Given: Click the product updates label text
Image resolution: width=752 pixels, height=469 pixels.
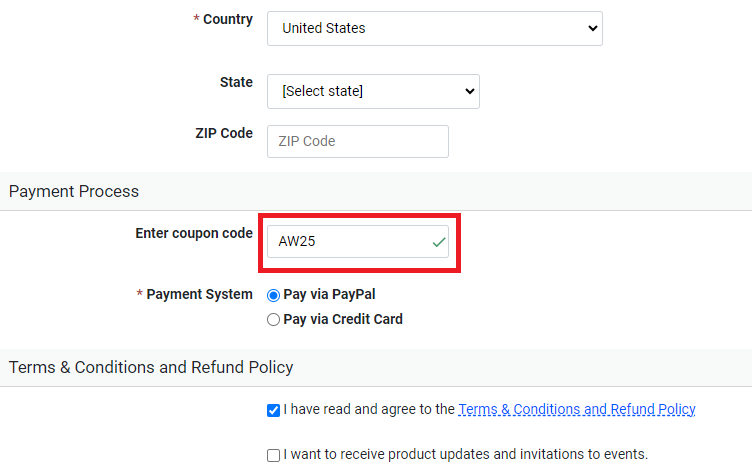Looking at the screenshot, I should pos(465,454).
